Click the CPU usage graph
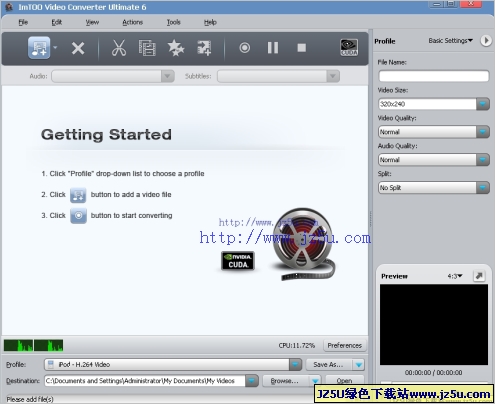Image resolution: width=495 pixels, height=404 pixels. [x=33, y=345]
